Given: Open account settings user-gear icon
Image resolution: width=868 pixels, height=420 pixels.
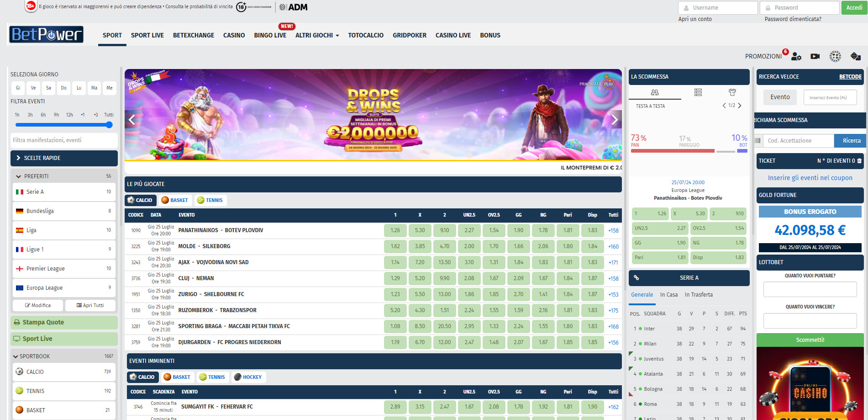Looking at the screenshot, I should (796, 56).
